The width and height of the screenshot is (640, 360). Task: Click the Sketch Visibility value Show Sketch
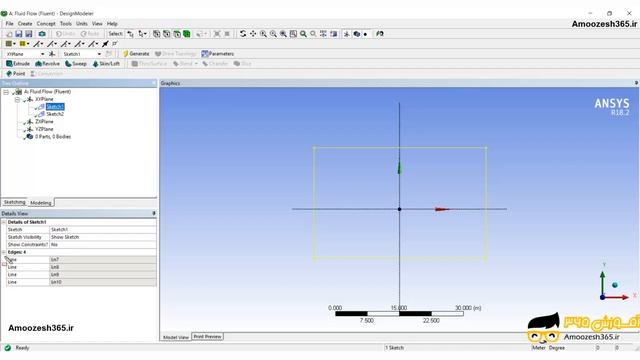(x=103, y=237)
